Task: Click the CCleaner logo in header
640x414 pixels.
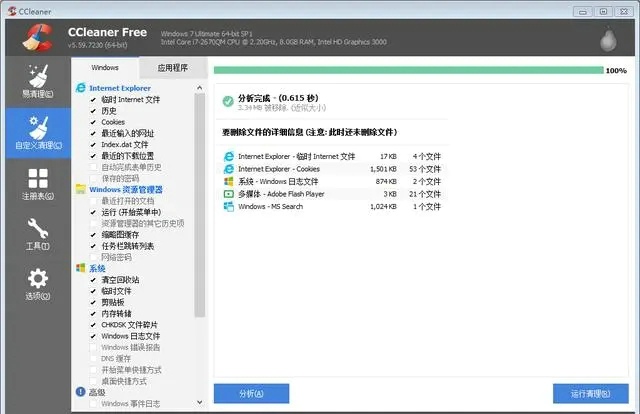Action: [x=38, y=38]
